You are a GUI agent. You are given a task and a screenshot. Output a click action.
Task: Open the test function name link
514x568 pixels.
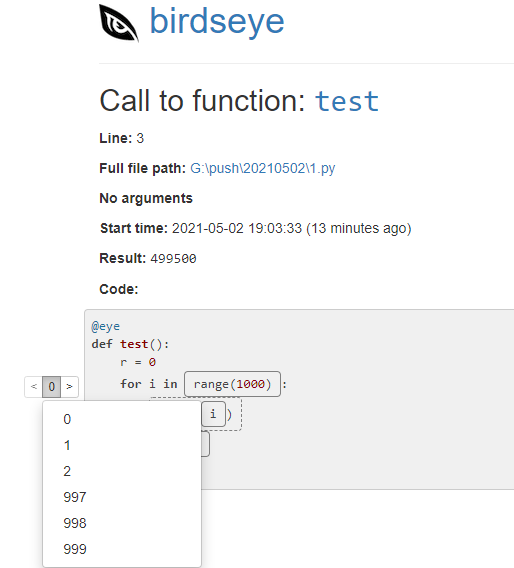[x=347, y=101]
